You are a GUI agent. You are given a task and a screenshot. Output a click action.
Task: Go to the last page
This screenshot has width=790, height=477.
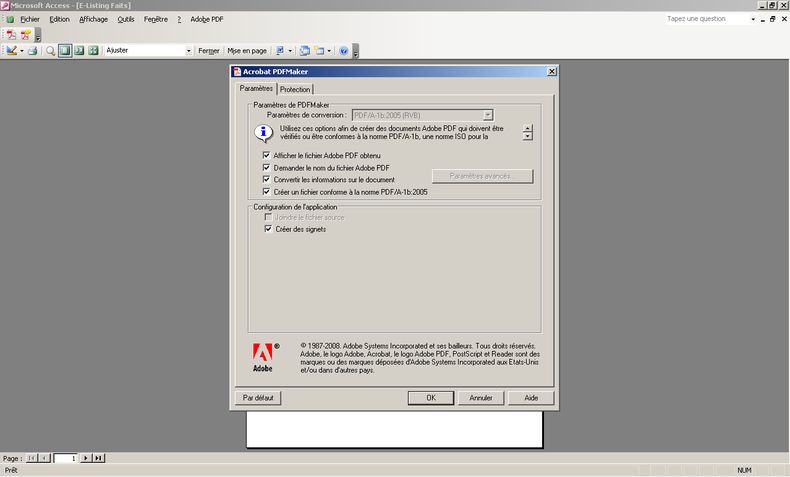(99, 458)
